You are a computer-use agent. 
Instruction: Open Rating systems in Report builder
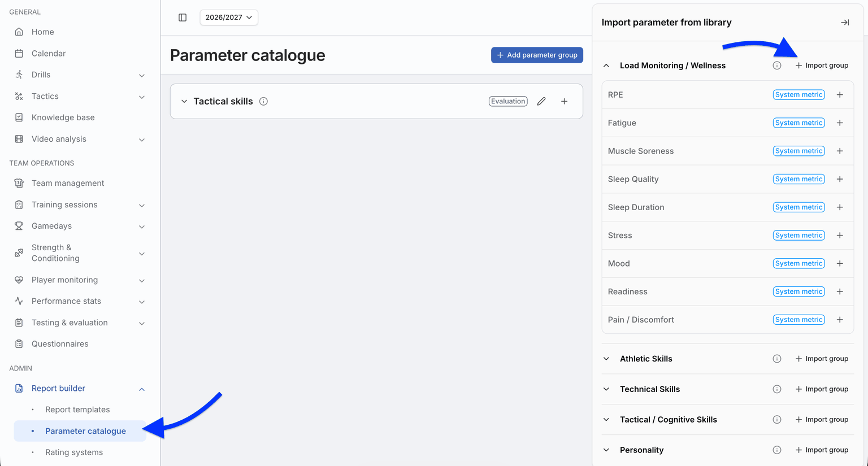coord(74,452)
